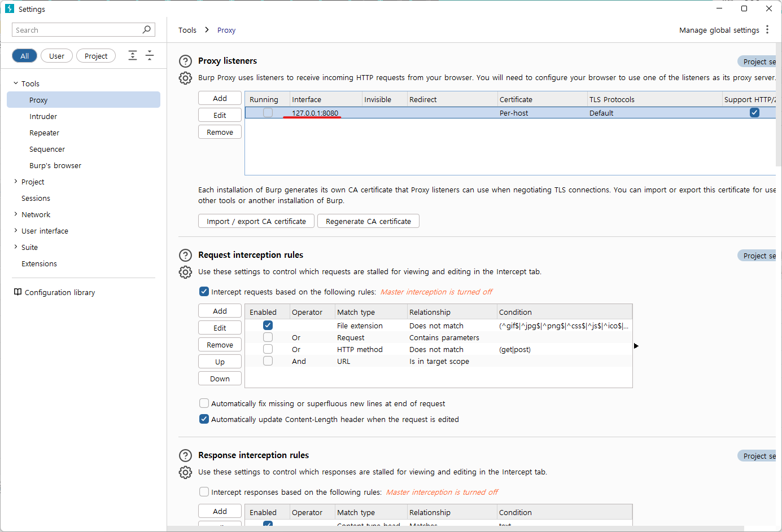
Task: Open Intruder settings in the tree
Action: 43,116
